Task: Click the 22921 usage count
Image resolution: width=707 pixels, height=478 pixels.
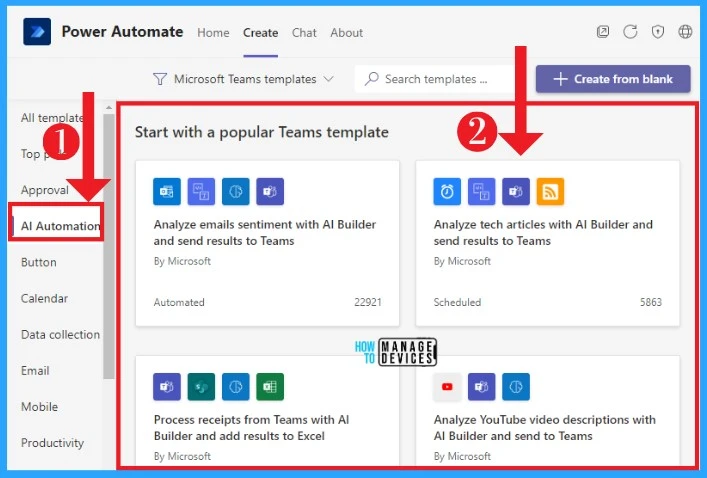Action: 368,302
